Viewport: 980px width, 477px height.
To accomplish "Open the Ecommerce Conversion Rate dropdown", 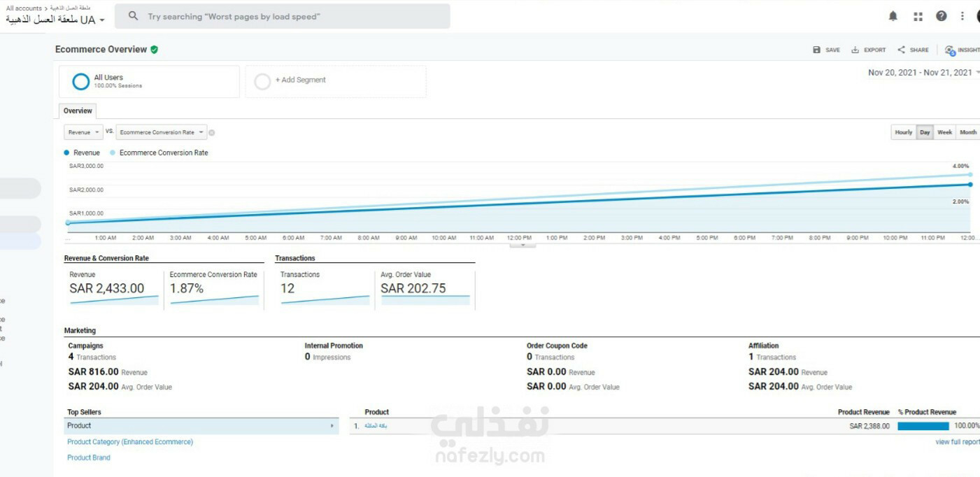I will pos(162,132).
